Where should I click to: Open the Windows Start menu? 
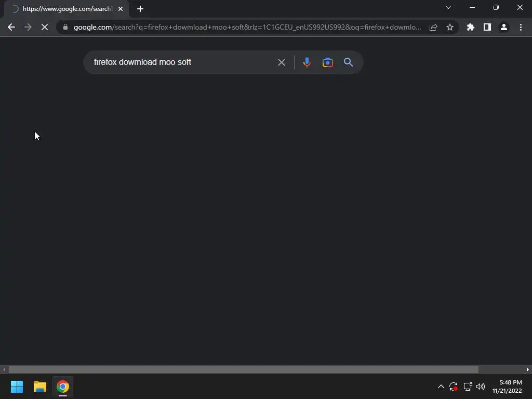click(17, 387)
